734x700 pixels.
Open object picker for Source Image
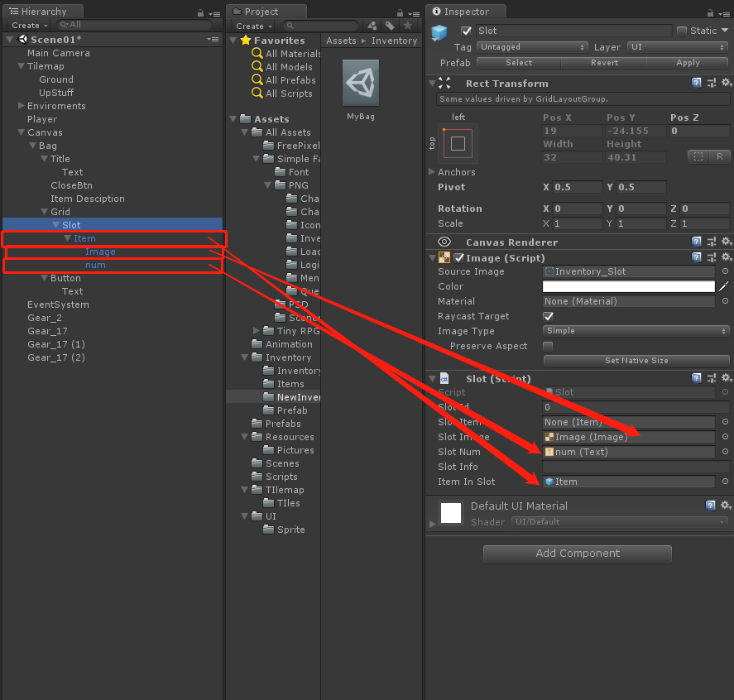[x=725, y=271]
